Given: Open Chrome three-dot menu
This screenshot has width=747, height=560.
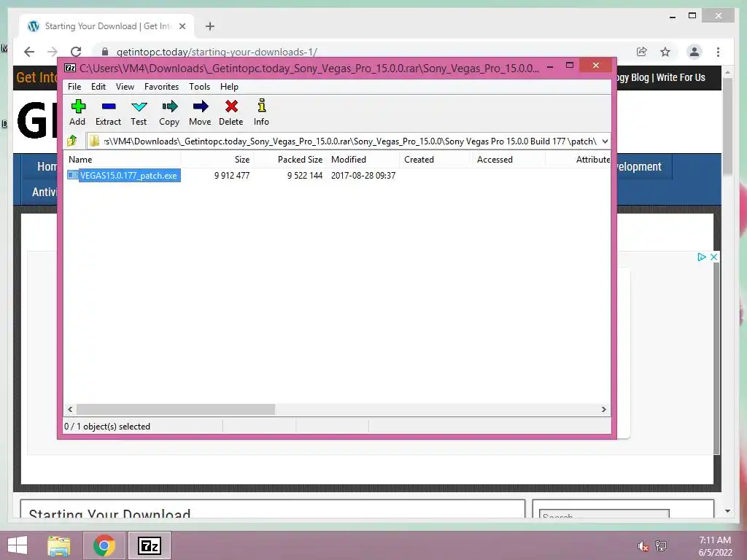Looking at the screenshot, I should click(718, 52).
